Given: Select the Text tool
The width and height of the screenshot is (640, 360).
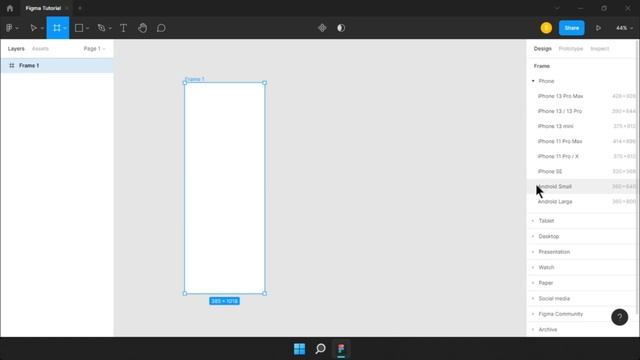Looking at the screenshot, I should coord(124,28).
